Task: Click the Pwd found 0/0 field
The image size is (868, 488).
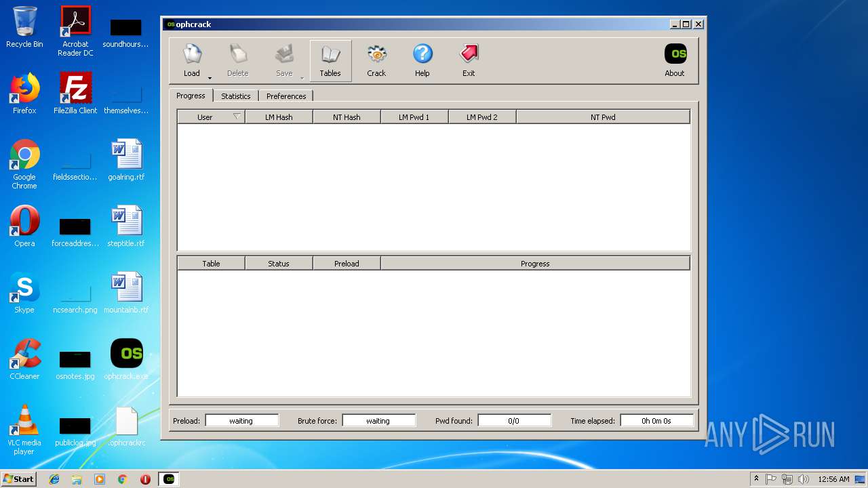Action: pos(514,421)
